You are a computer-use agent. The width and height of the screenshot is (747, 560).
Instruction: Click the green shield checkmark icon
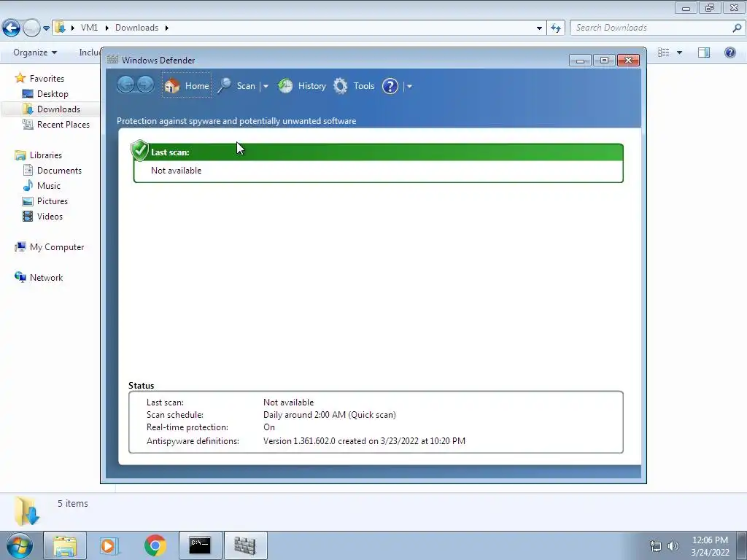pyautogui.click(x=139, y=150)
